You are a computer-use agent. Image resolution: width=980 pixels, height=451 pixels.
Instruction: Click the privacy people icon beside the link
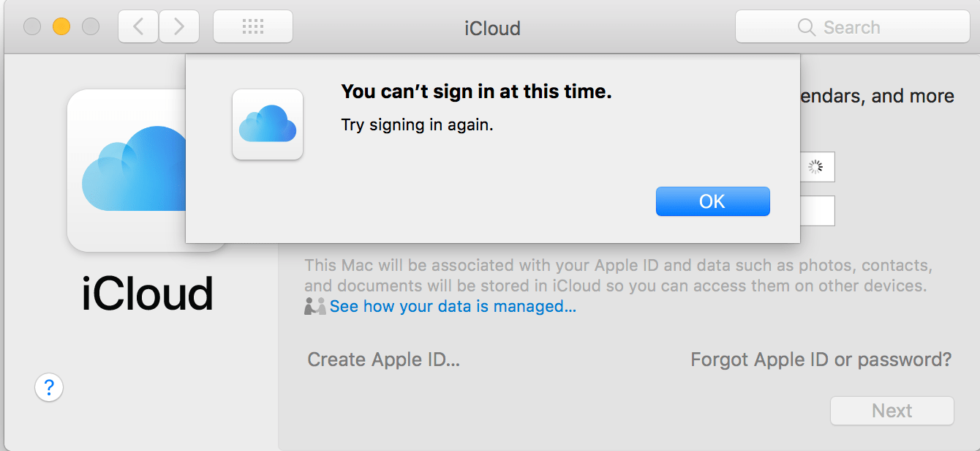pyautogui.click(x=314, y=307)
